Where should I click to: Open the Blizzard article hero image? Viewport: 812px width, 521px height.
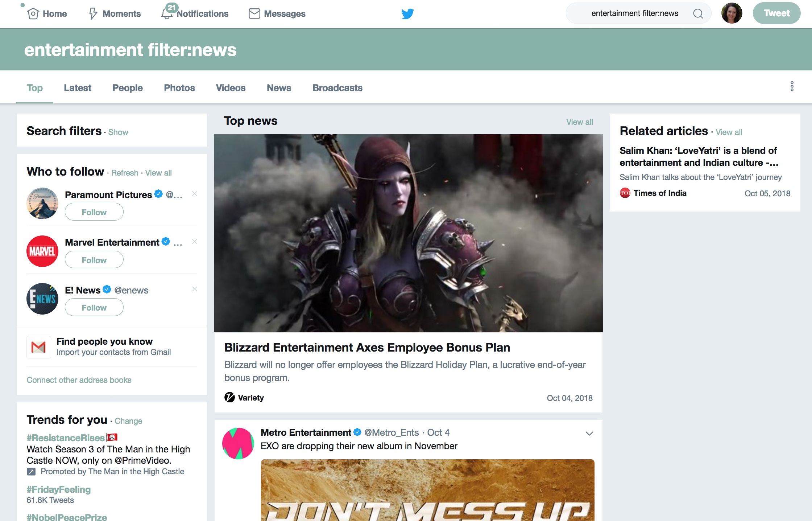click(x=409, y=233)
